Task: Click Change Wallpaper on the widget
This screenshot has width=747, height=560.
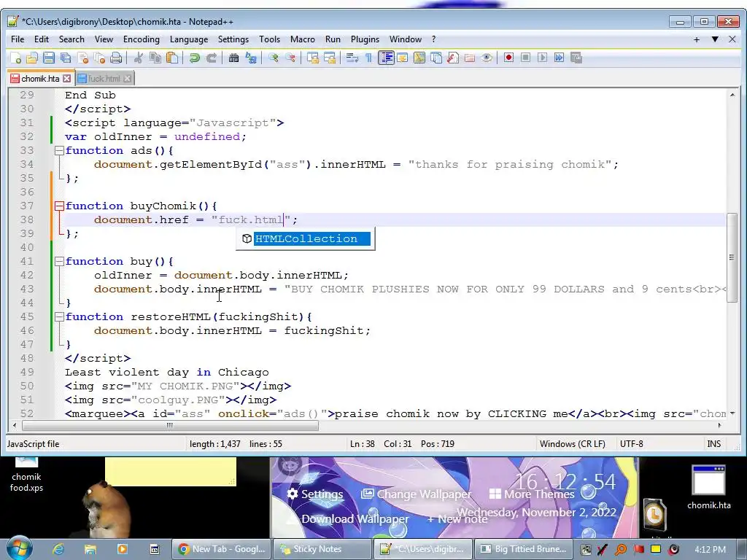Action: 417,494
